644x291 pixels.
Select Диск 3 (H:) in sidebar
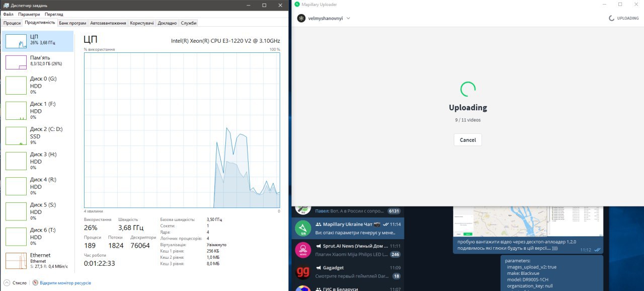pos(38,161)
